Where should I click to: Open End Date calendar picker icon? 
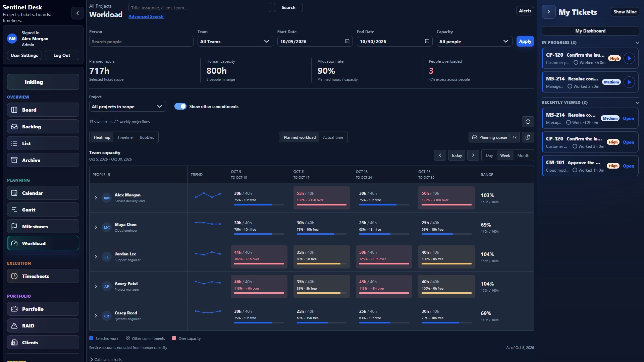(x=427, y=41)
